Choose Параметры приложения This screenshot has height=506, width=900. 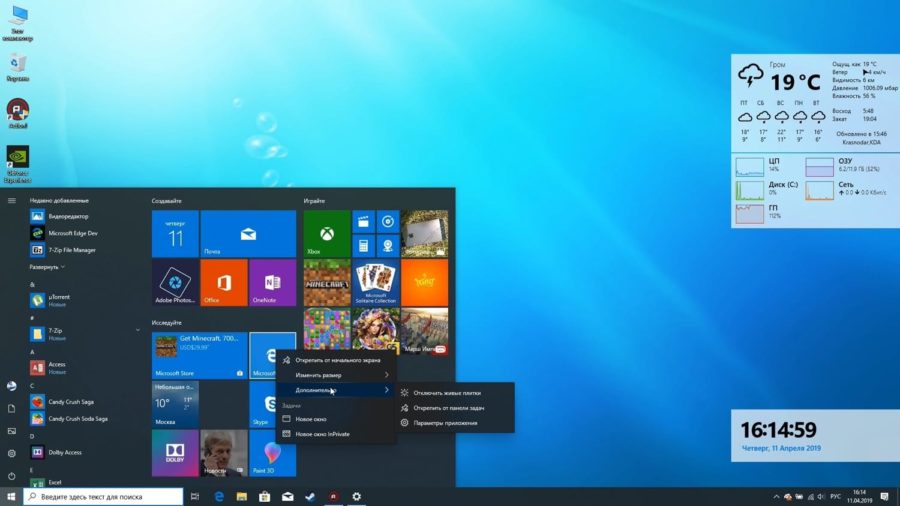[x=455, y=423]
